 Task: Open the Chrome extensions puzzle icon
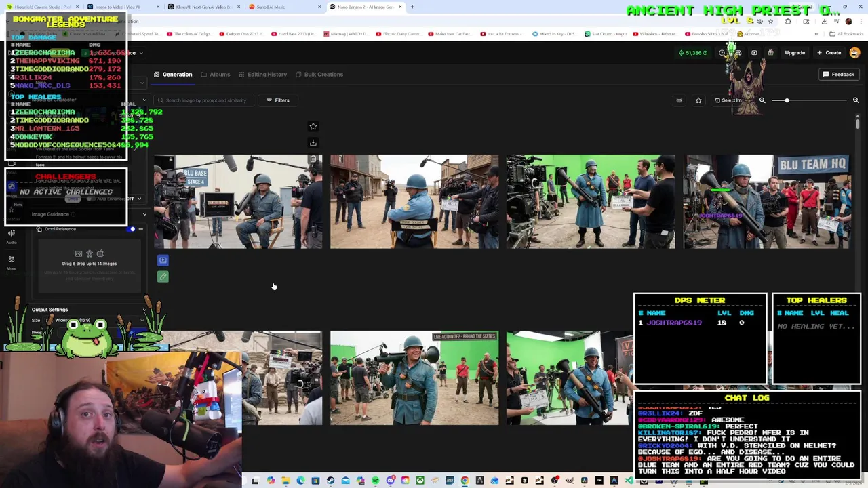point(788,21)
